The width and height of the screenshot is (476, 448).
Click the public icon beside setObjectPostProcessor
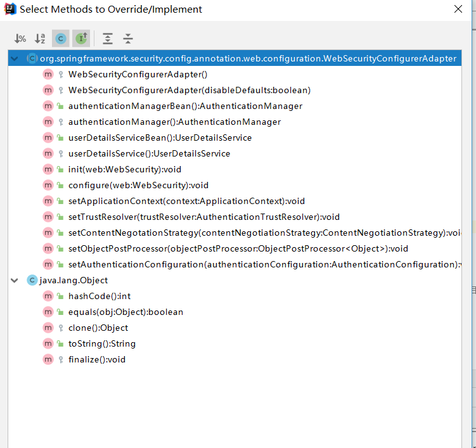(60, 248)
